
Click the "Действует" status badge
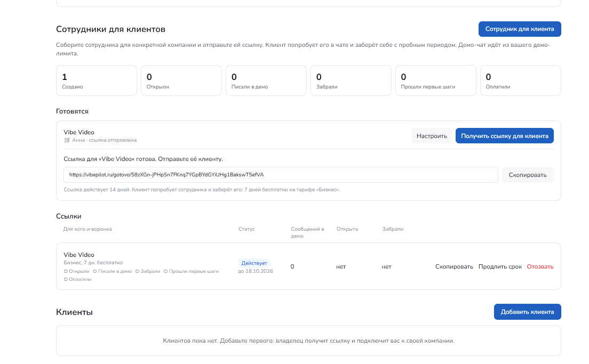pos(254,263)
